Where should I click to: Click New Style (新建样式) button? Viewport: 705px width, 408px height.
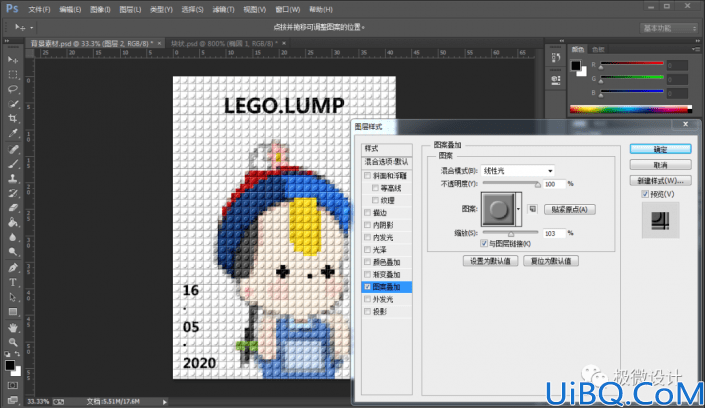click(660, 181)
